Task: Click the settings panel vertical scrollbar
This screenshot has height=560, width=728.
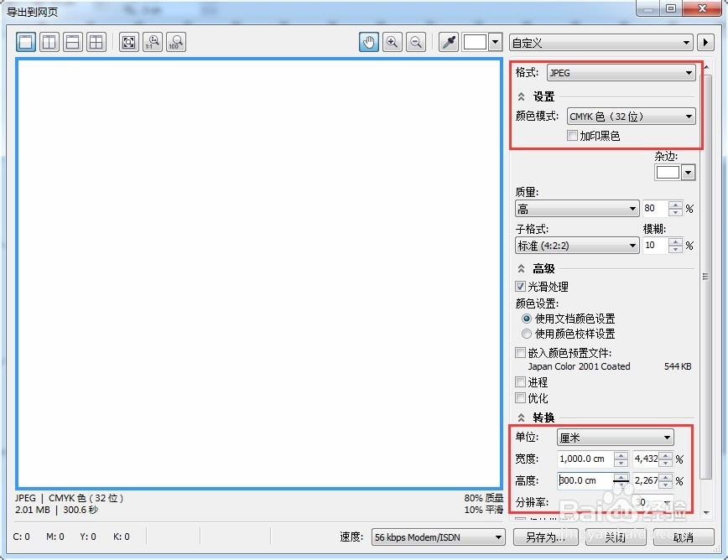Action: [705, 277]
